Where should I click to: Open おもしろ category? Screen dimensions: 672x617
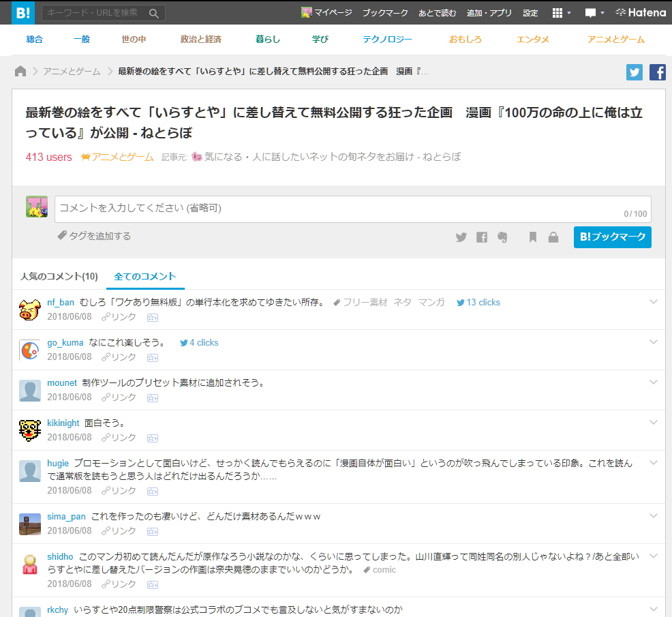[x=465, y=40]
